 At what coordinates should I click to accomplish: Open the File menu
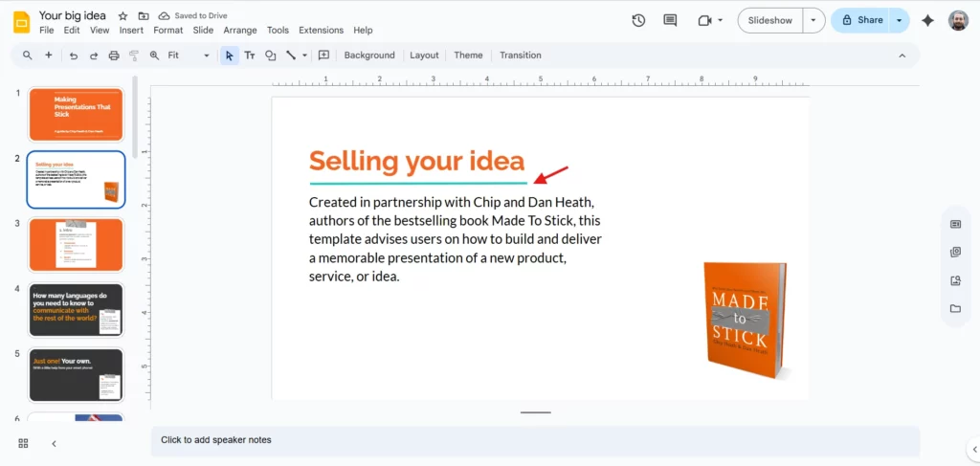46,30
